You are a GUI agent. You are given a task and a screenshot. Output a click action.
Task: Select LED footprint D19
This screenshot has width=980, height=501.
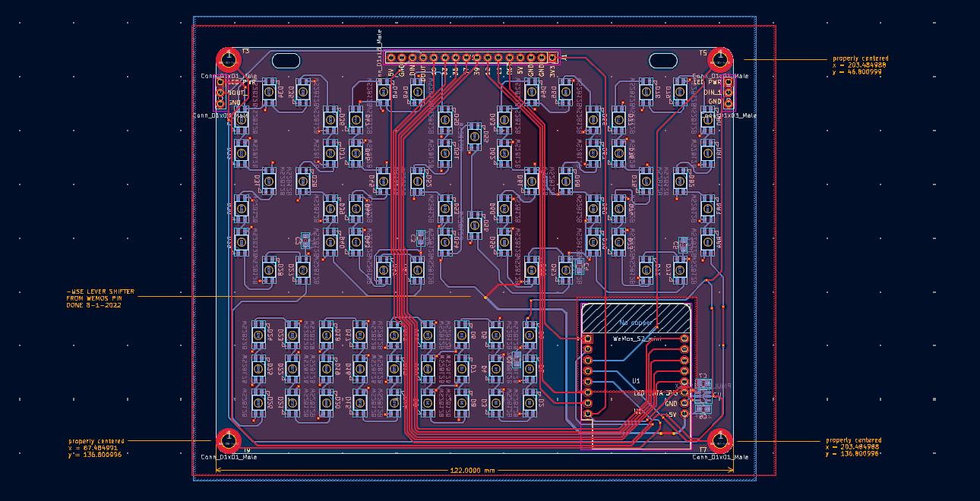pos(327,368)
